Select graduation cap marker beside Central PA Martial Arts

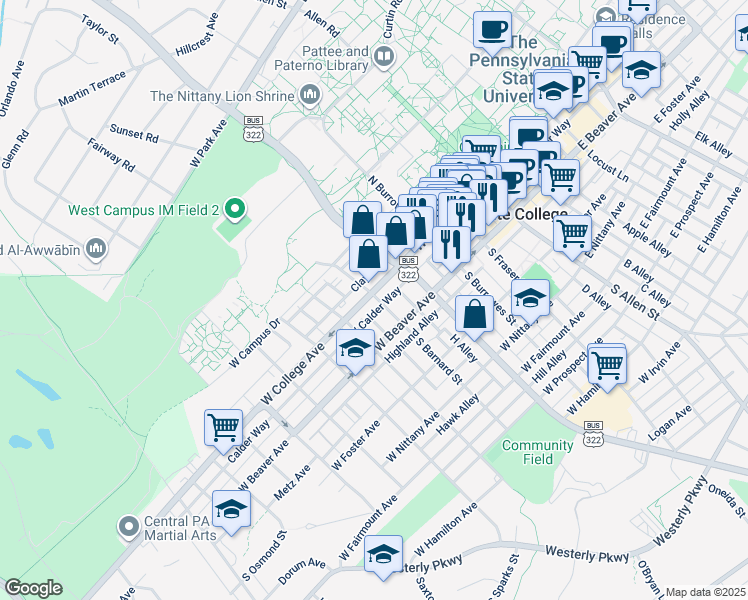pyautogui.click(x=231, y=508)
